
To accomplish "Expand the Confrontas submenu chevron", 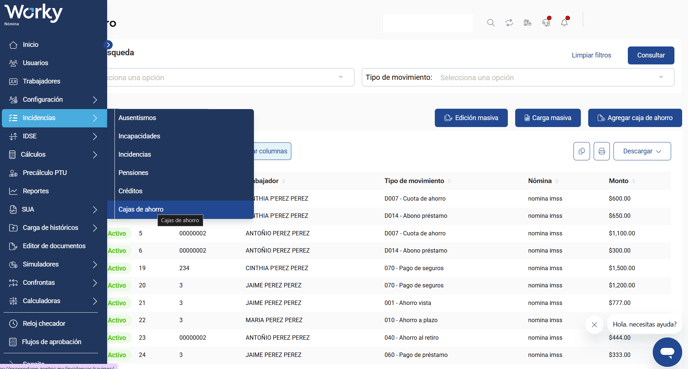I will [x=95, y=283].
